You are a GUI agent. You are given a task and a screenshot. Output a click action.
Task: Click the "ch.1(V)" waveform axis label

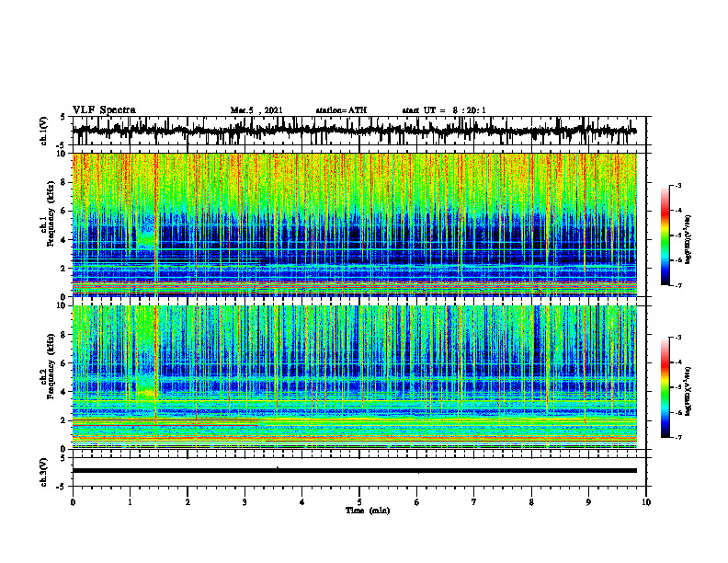(x=44, y=131)
